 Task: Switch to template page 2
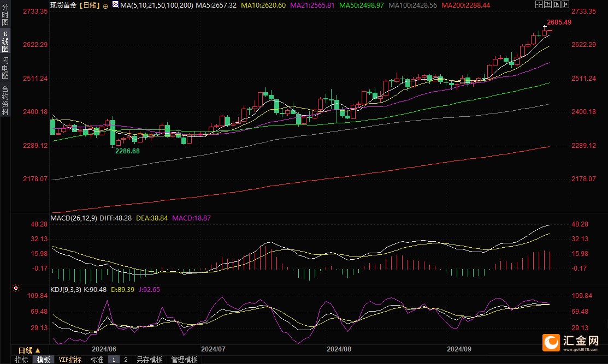[x=126, y=360]
